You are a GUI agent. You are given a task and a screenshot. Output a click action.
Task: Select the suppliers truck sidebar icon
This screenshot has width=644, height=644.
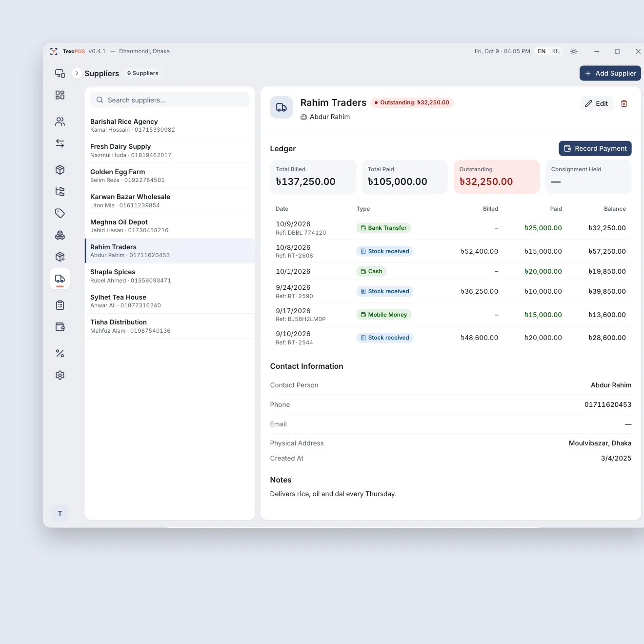point(60,279)
